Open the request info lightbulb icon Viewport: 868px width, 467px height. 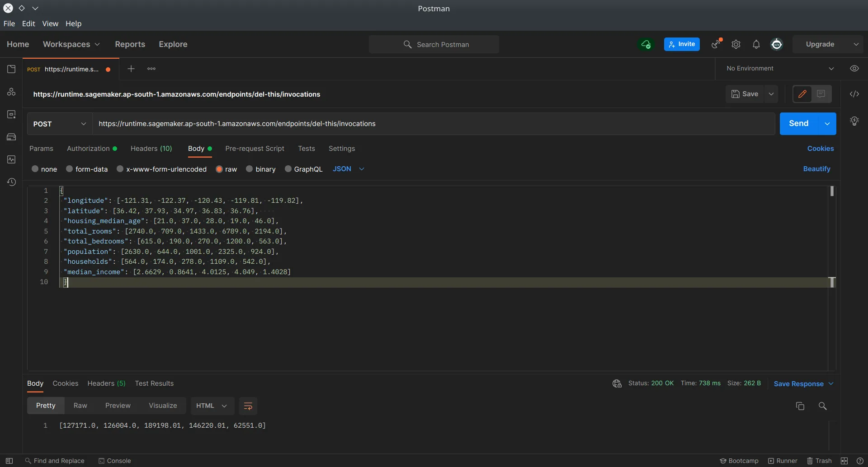pyautogui.click(x=854, y=121)
